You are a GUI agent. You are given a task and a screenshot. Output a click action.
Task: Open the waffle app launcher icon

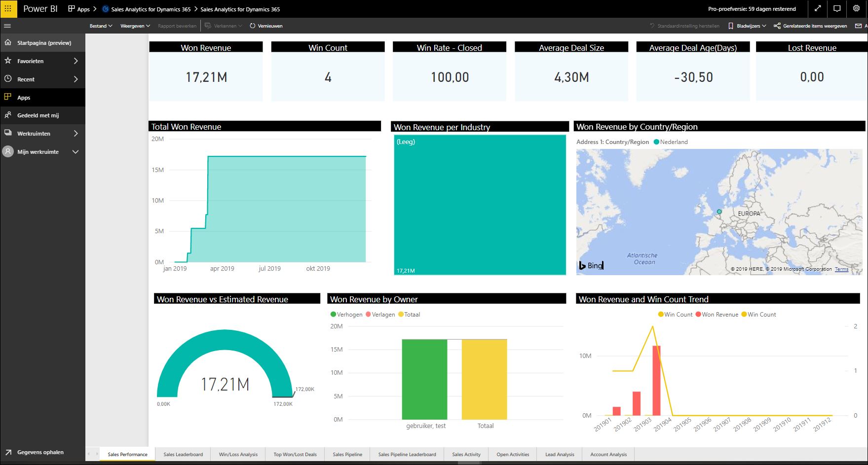(x=8, y=8)
